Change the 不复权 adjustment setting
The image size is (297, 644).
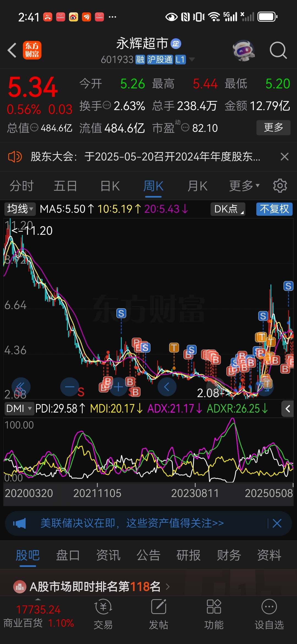274,209
